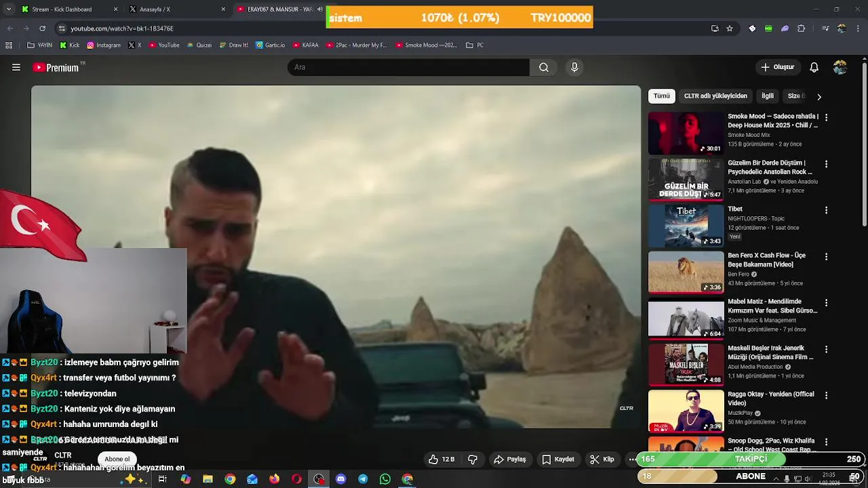Select the İlgili filter chip
The image size is (868, 488).
[x=768, y=96]
